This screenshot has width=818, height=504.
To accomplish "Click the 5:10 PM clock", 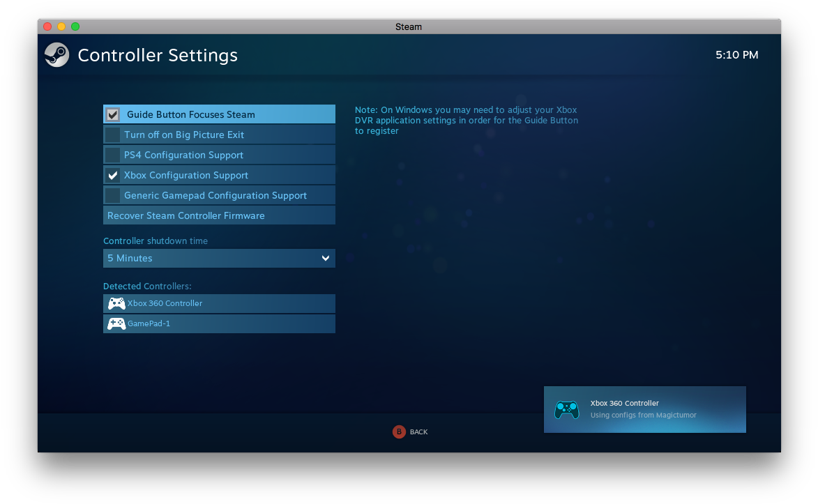I will [736, 55].
